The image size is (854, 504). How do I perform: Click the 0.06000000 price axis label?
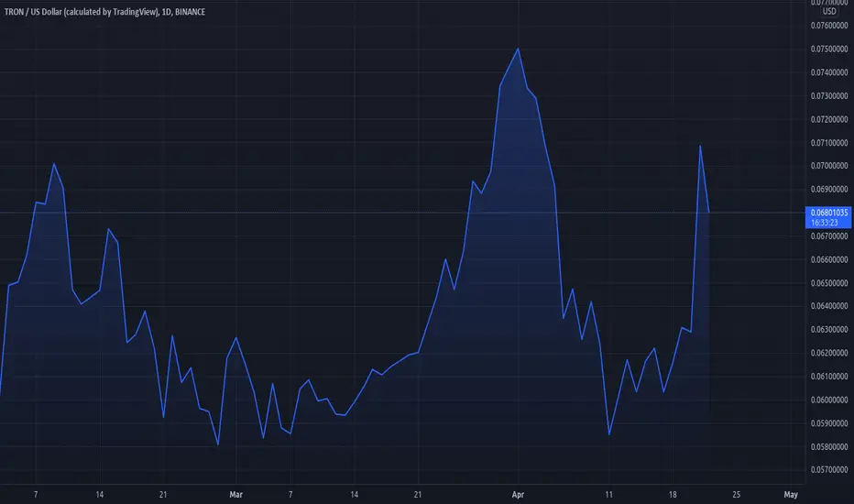(829, 400)
